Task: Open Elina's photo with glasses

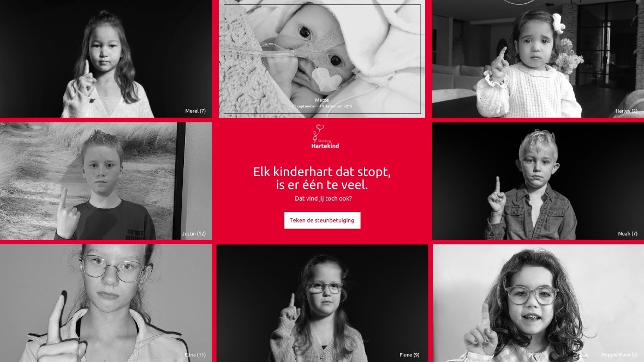Action: 106,303
